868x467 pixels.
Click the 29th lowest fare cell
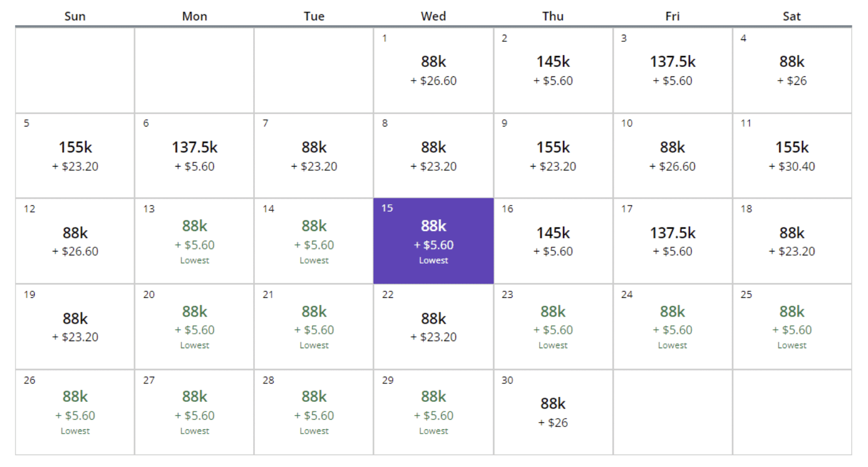(x=433, y=412)
